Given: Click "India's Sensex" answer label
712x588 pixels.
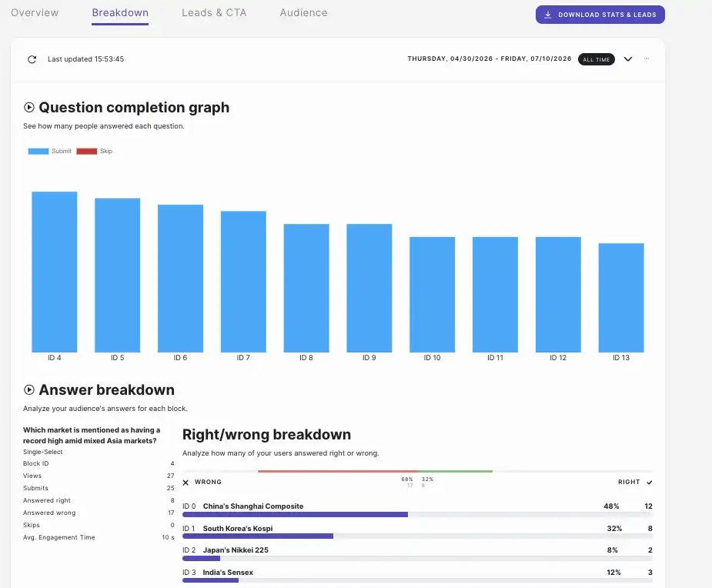Looking at the screenshot, I should [x=228, y=572].
